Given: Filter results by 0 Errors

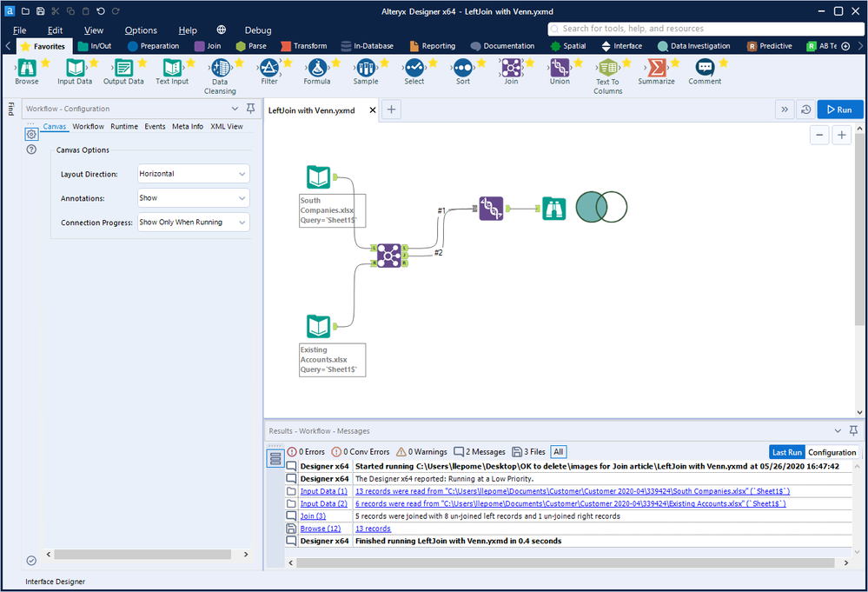Looking at the screenshot, I should coord(306,452).
